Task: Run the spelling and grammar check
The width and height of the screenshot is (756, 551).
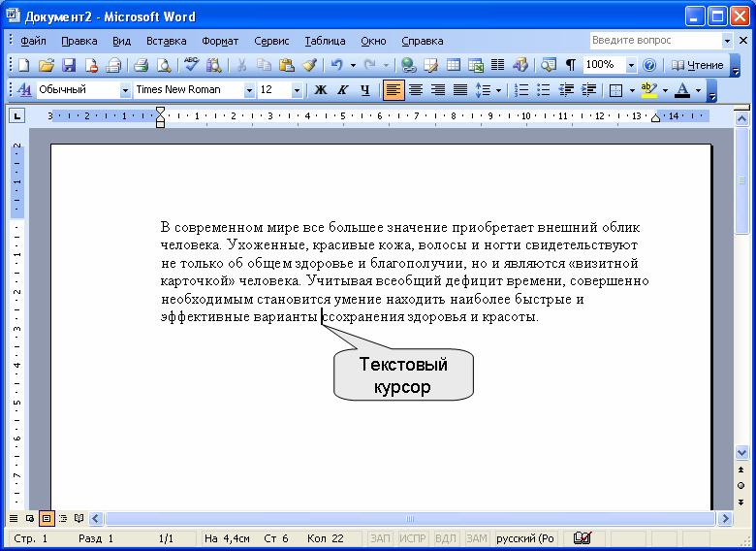Action: tap(191, 65)
